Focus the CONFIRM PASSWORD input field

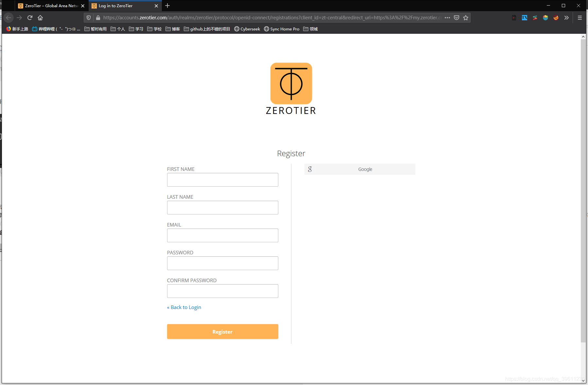click(223, 291)
